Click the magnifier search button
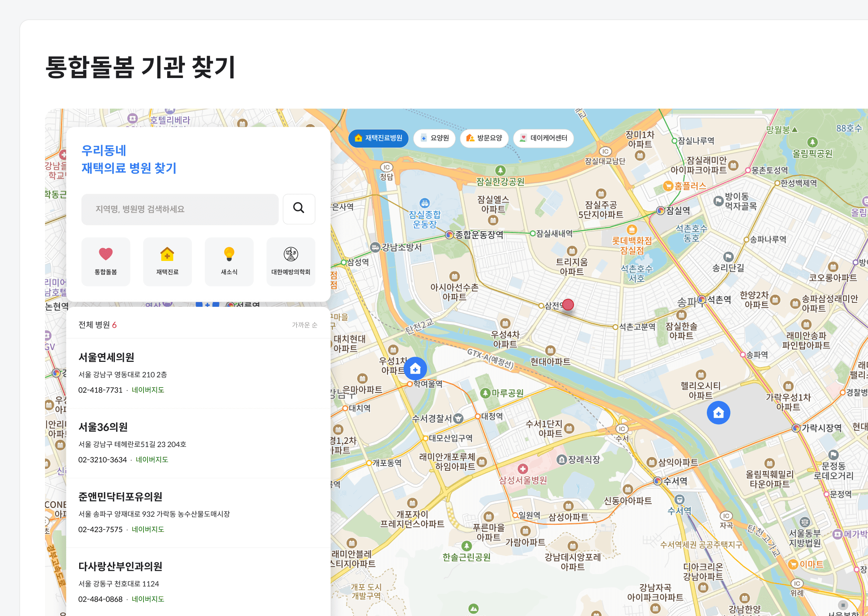The height and width of the screenshot is (616, 868). pyautogui.click(x=299, y=209)
